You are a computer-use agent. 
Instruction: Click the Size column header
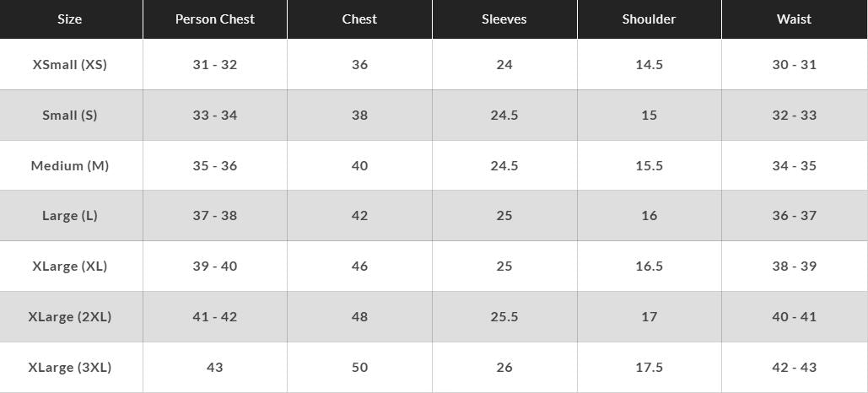(x=70, y=19)
